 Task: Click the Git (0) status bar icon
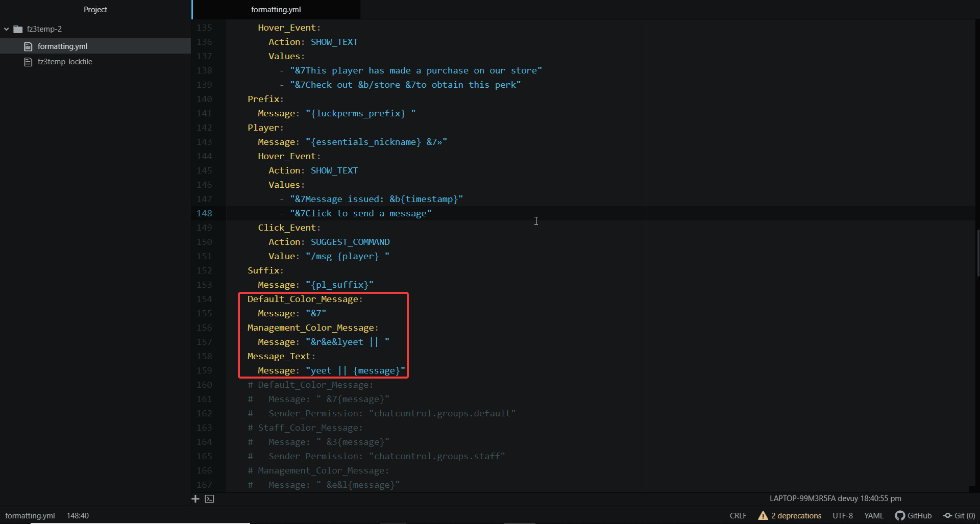point(959,515)
